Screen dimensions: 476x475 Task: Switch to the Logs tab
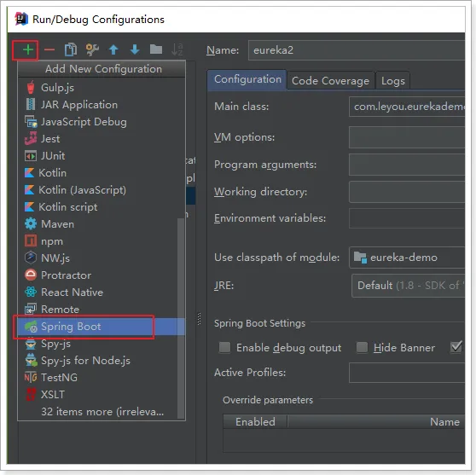(x=392, y=81)
